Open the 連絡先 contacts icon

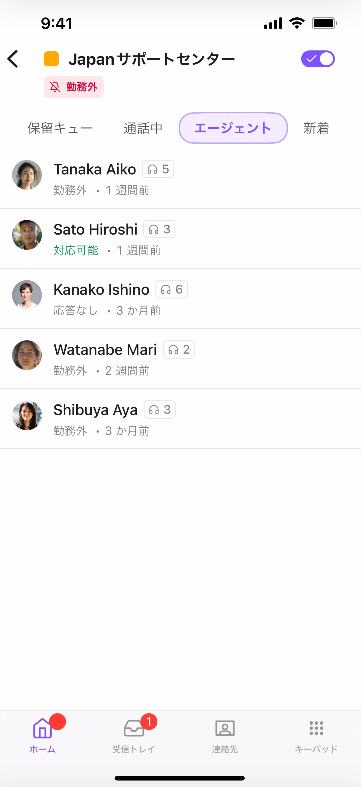tap(225, 728)
